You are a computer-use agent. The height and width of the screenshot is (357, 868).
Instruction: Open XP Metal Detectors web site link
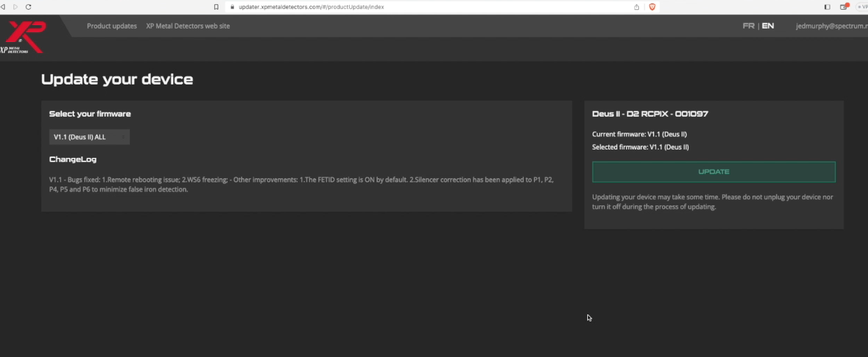coord(188,26)
